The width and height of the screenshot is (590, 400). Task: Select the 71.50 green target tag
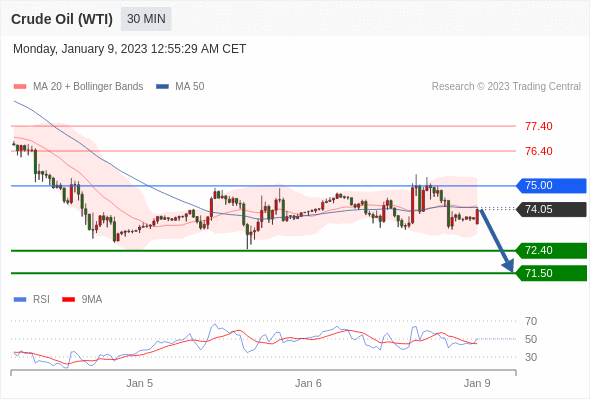551,273
